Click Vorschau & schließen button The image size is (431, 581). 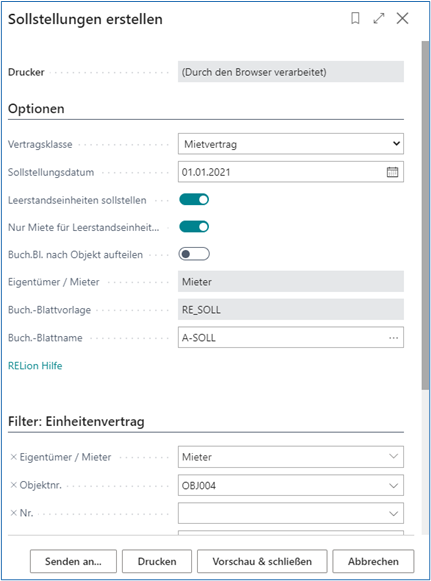[x=262, y=561]
